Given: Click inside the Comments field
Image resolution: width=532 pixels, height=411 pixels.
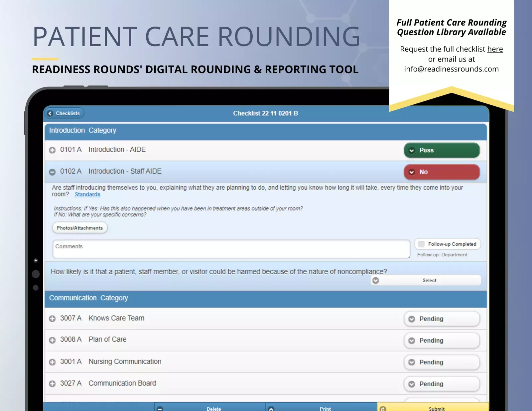Looking at the screenshot, I should click(x=230, y=249).
